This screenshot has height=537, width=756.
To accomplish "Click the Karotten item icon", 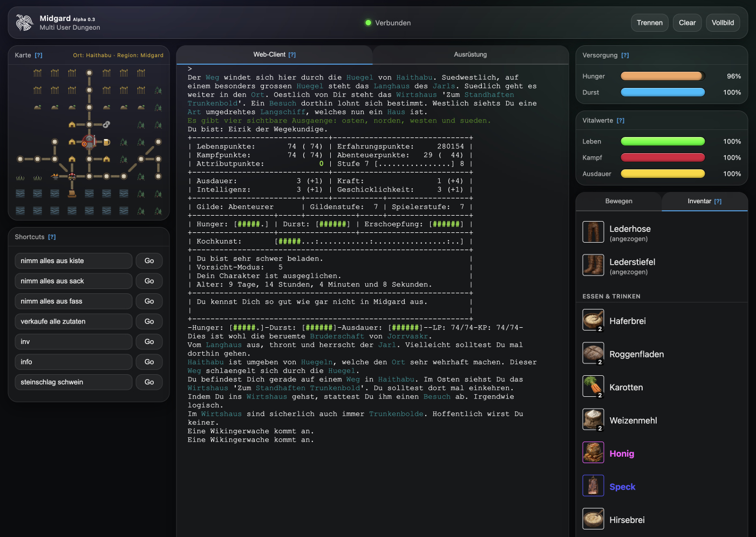I will 593,387.
